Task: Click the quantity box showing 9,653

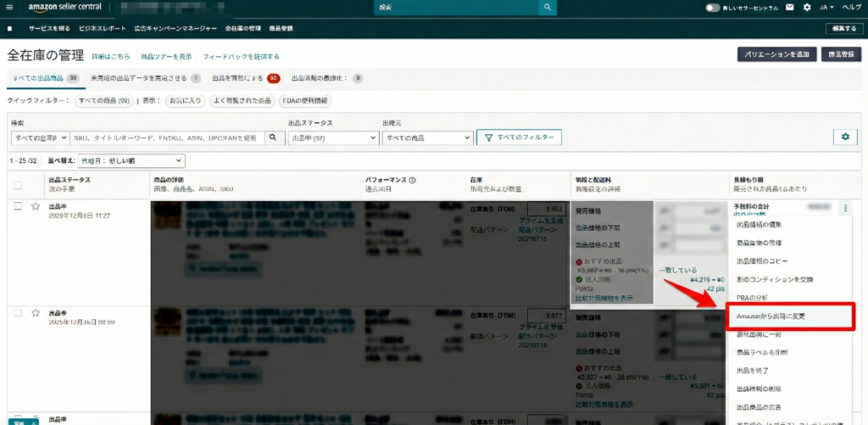Action: click(x=546, y=209)
